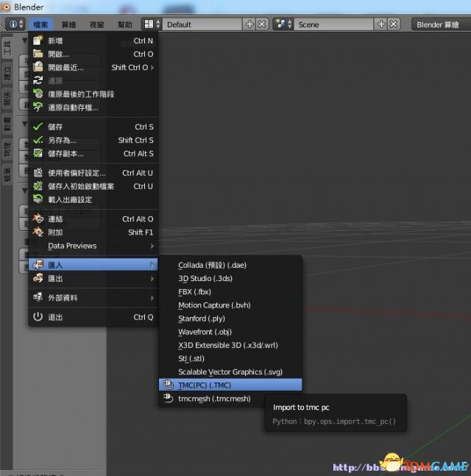The height and width of the screenshot is (476, 471).
Task: Click the TMC(PC) importer plugin icon
Action: click(168, 385)
